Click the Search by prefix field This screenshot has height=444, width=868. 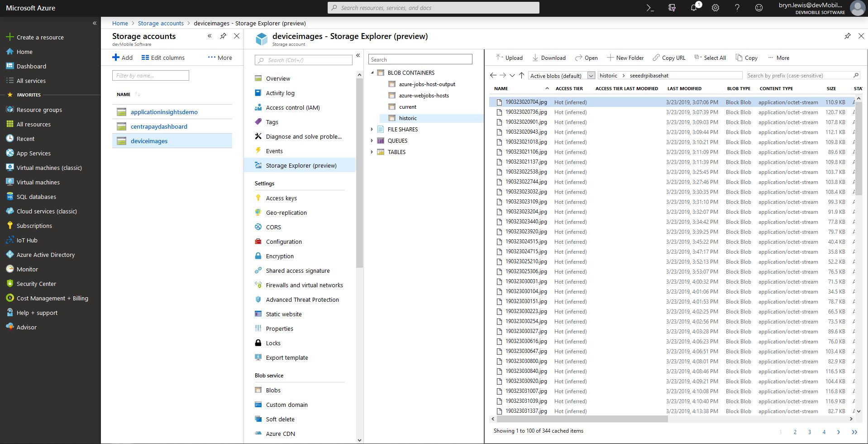click(799, 76)
